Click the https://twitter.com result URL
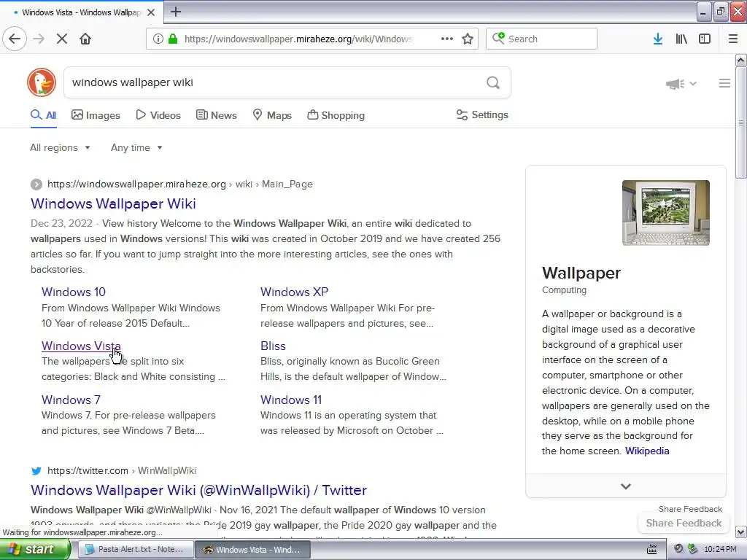This screenshot has height=560, width=747. tap(88, 471)
